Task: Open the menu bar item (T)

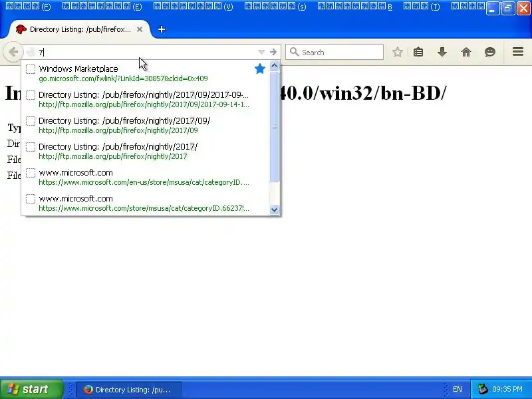Action: pos(422,6)
